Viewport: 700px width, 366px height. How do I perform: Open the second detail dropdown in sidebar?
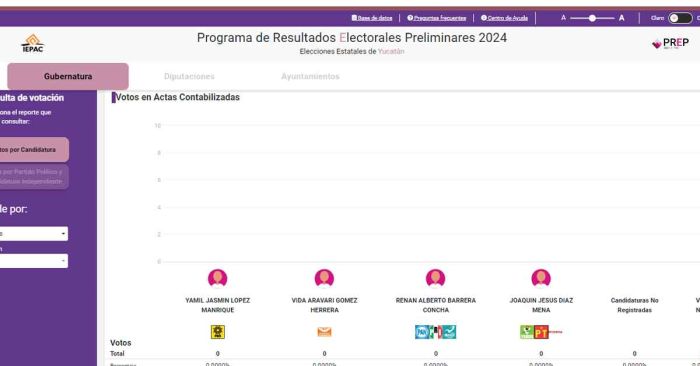33,261
